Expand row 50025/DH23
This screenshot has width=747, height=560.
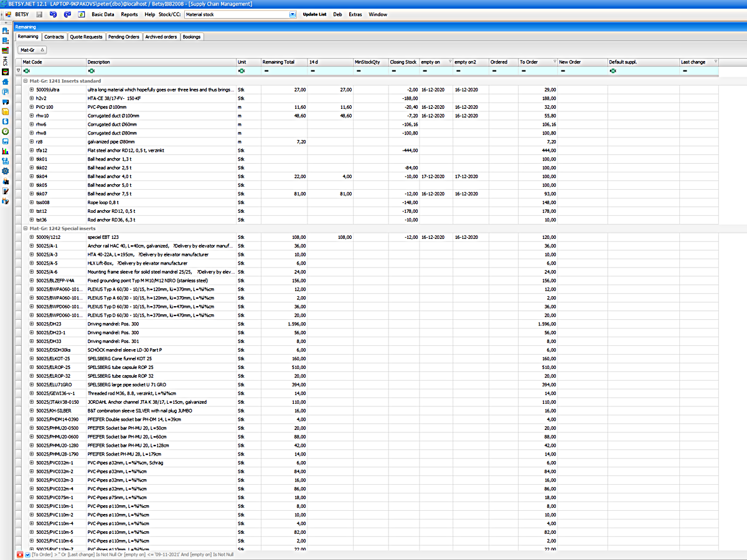point(32,324)
